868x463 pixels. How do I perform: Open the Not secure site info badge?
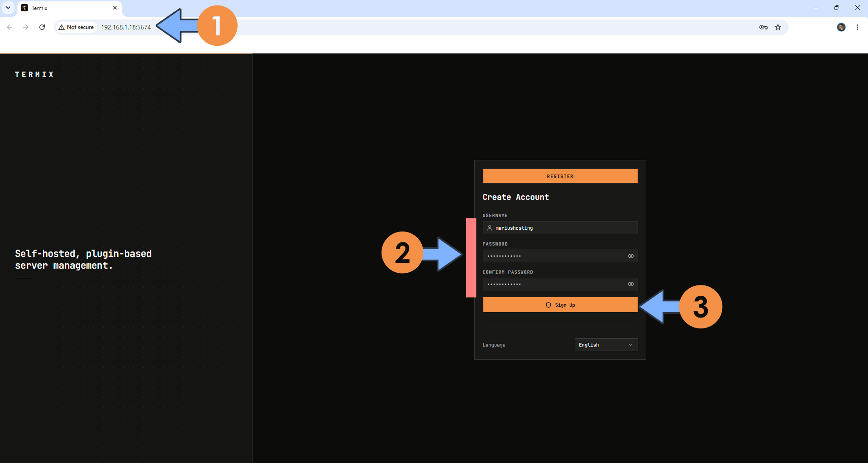coord(76,27)
